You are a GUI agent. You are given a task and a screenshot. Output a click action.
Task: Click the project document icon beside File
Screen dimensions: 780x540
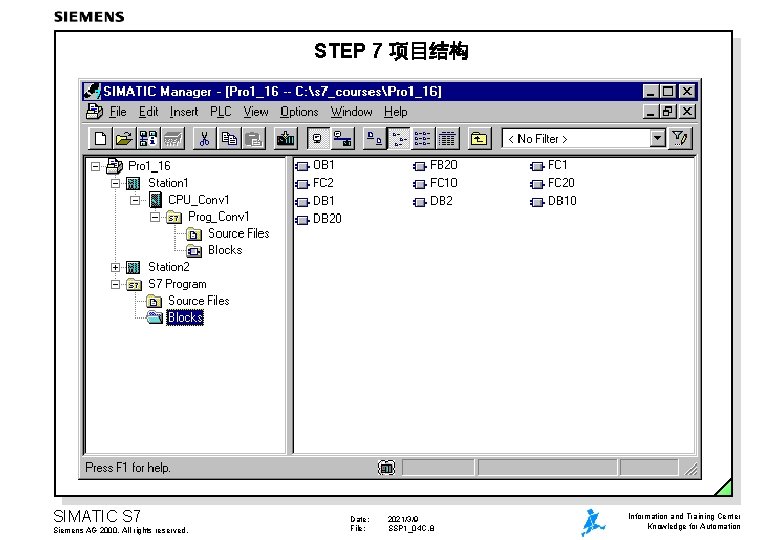[95, 111]
